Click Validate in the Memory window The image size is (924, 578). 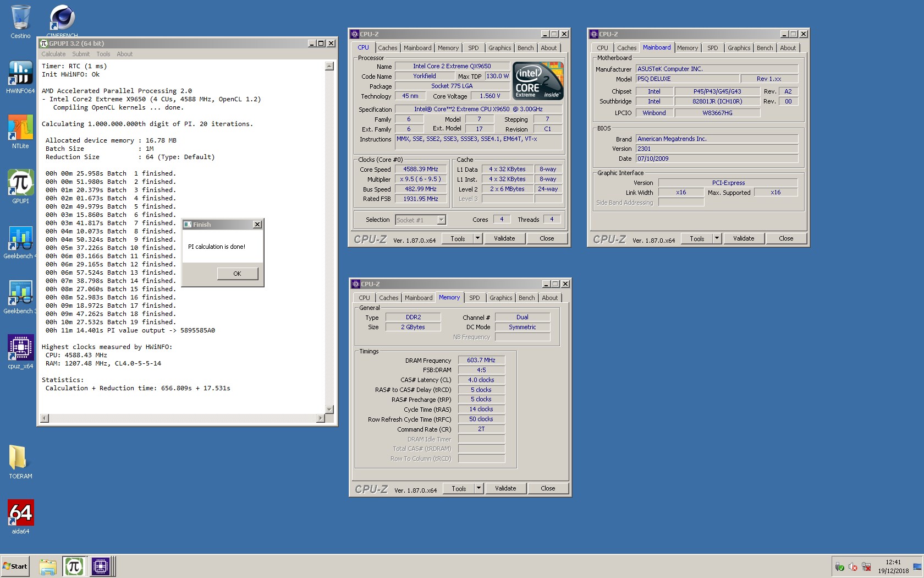[505, 488]
